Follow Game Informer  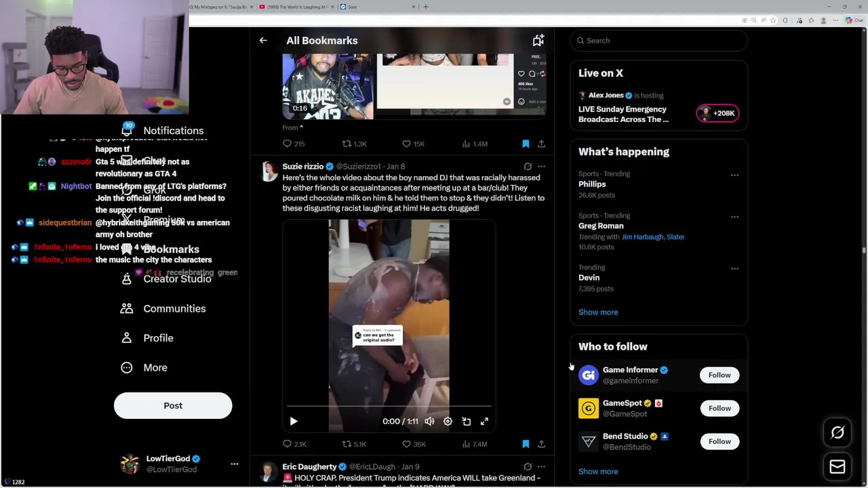[719, 375]
